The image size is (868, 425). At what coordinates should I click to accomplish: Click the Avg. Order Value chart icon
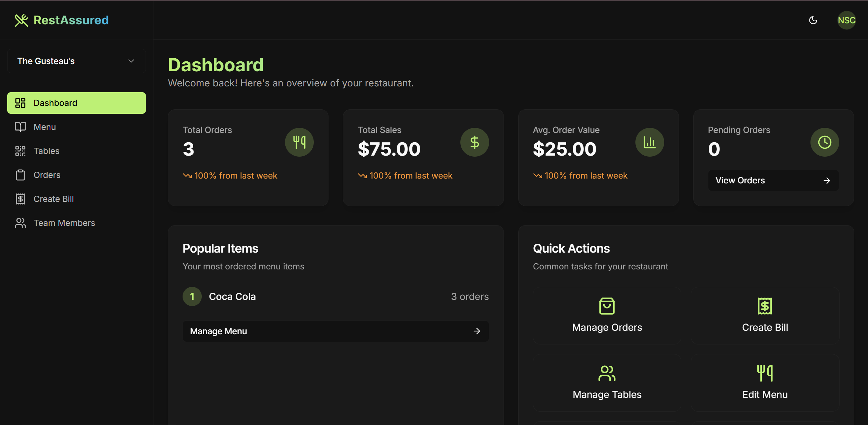pyautogui.click(x=649, y=142)
